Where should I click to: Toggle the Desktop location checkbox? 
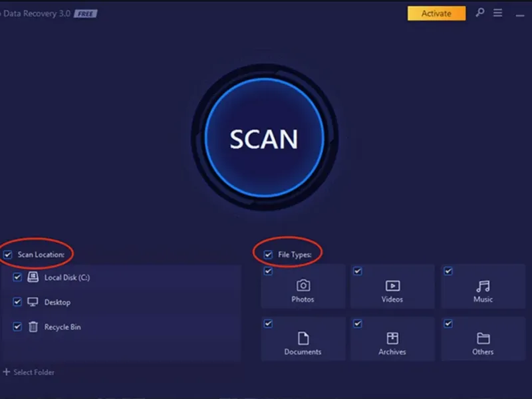[x=17, y=302]
